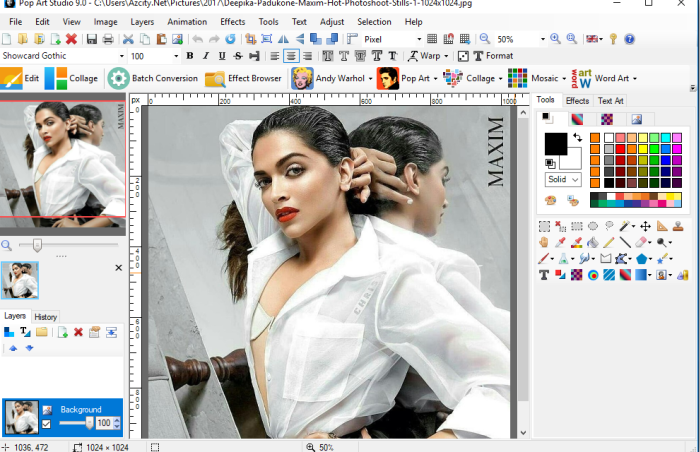
Task: Select the lasso selection tool
Action: [x=609, y=226]
